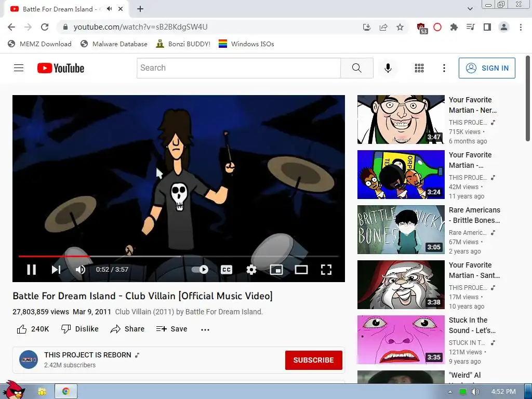The width and height of the screenshot is (532, 399).
Task: Click the Angry Birds start button
Action: coord(13,390)
